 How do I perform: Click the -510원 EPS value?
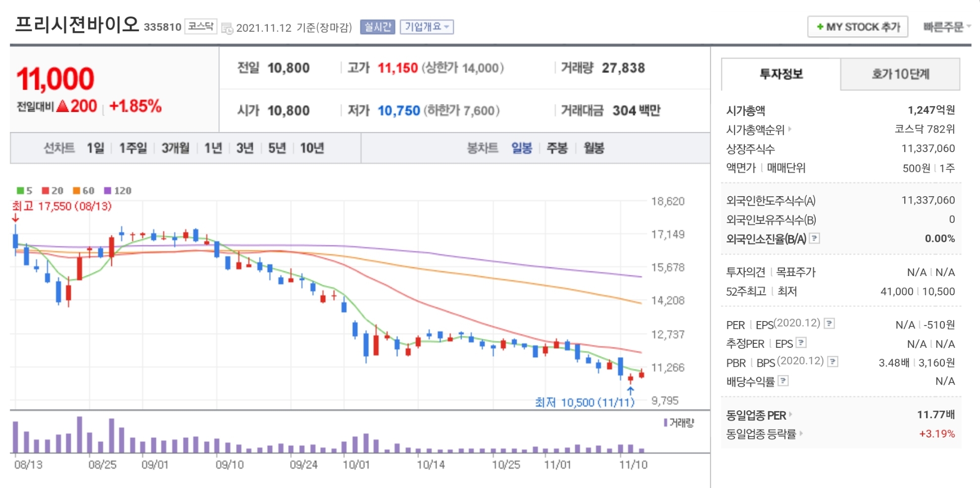click(939, 325)
